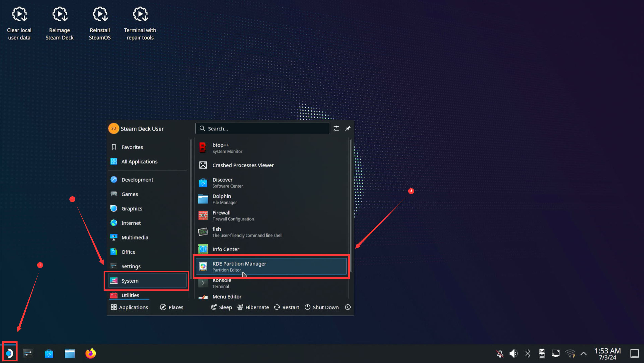Expand hidden system tray icons arrow

click(x=583, y=353)
